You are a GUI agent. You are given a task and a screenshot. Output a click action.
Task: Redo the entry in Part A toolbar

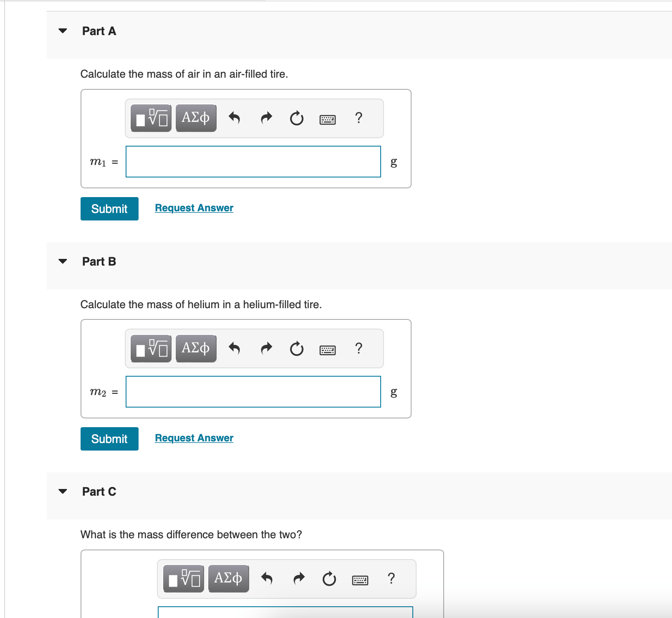point(266,118)
